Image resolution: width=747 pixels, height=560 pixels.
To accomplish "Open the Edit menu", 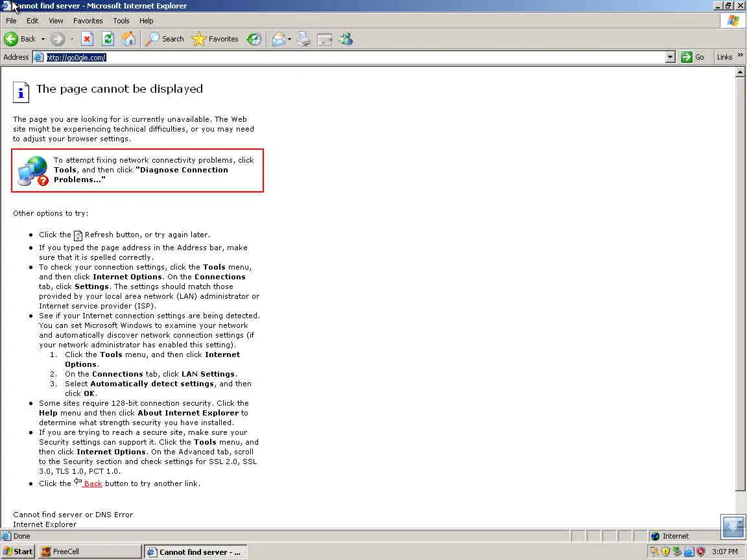I will 32,21.
